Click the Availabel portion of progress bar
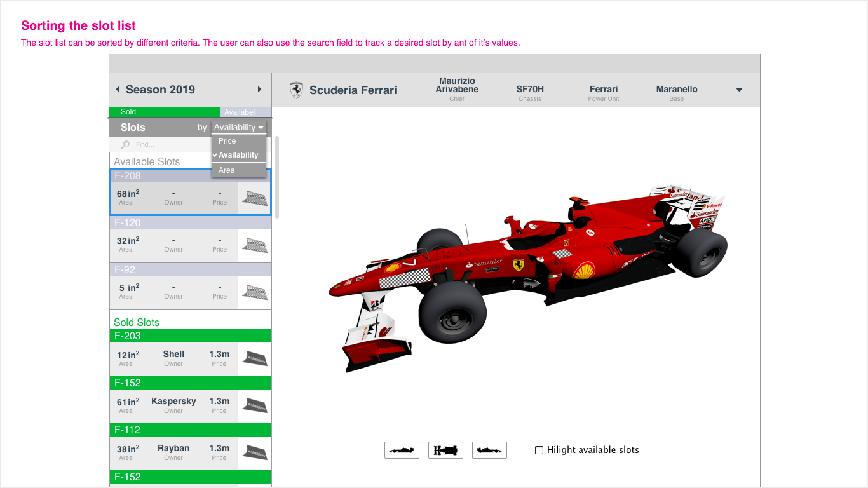This screenshot has height=488, width=868. point(245,112)
